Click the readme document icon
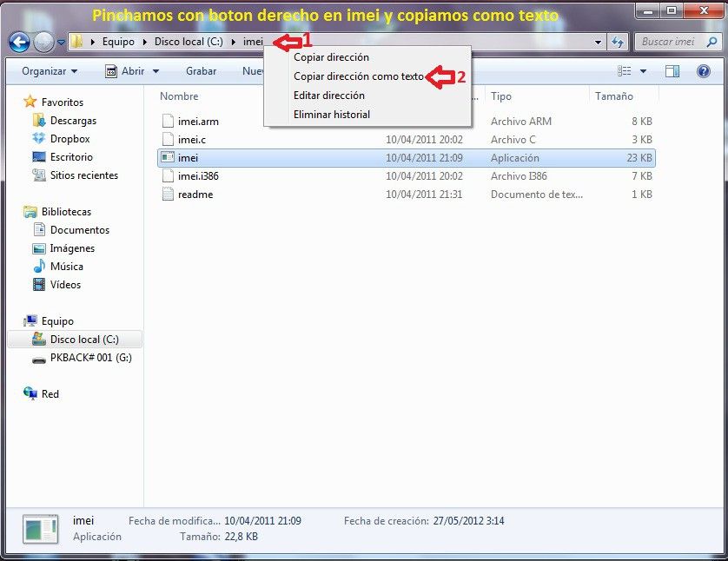 coord(168,194)
